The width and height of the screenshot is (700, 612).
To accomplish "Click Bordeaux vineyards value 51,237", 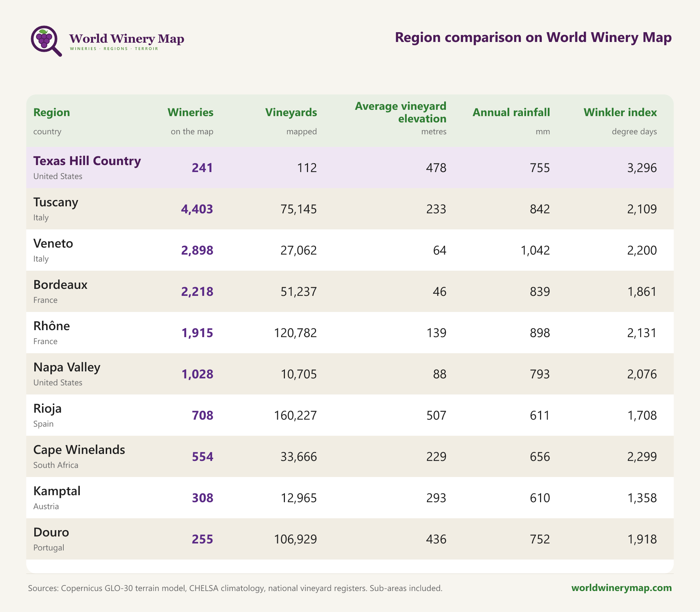I will [299, 292].
